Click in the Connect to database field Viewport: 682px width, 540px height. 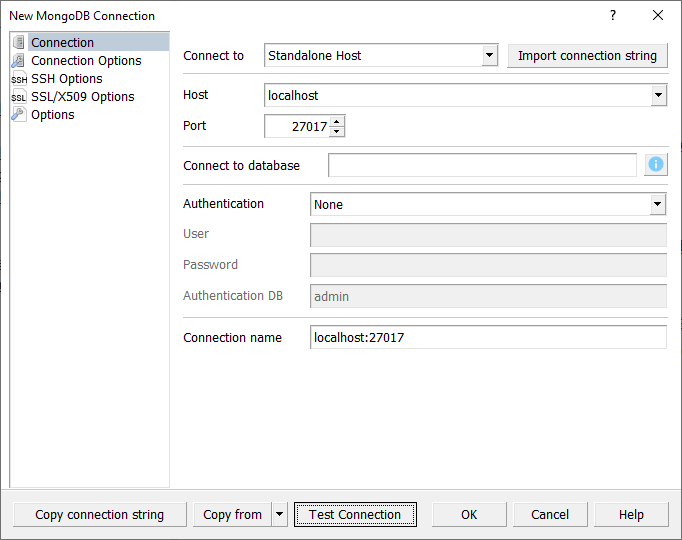tap(482, 165)
